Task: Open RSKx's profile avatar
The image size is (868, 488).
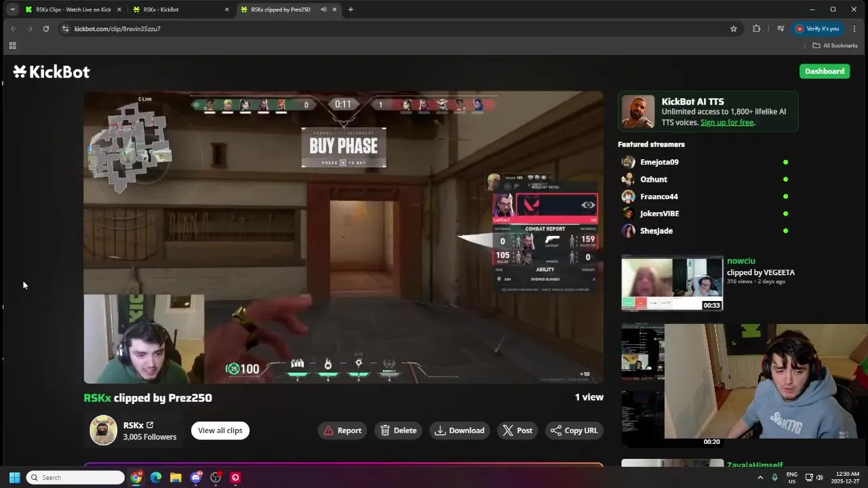Action: [x=104, y=430]
